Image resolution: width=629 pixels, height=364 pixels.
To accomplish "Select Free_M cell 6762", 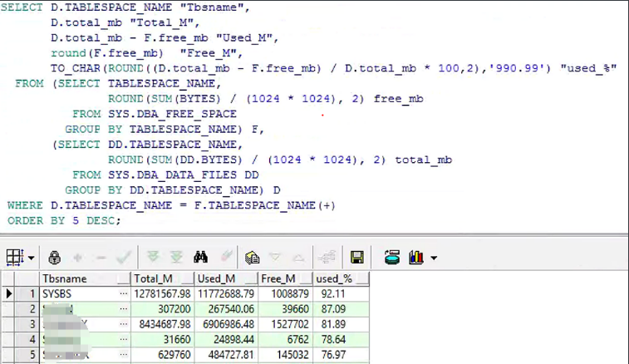I will [286, 340].
